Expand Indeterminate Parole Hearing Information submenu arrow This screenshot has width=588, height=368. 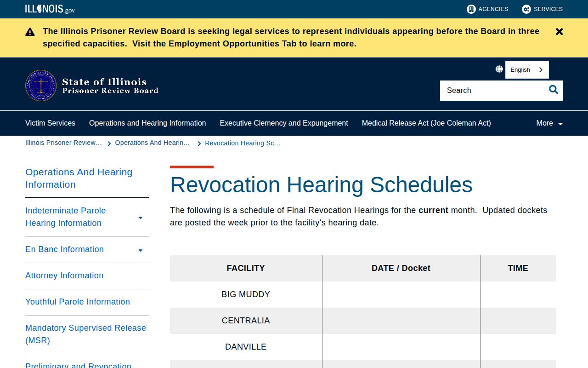141,217
